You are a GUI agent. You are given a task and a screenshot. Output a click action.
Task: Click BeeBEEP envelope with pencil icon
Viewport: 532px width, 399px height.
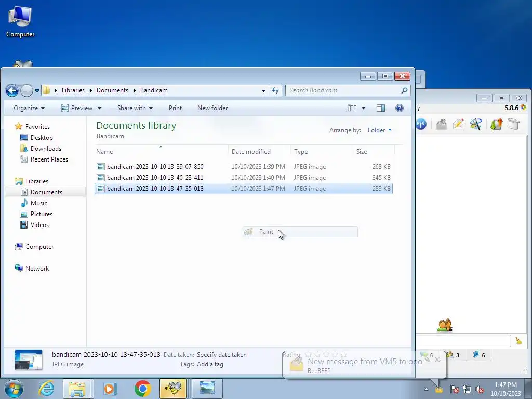(x=458, y=124)
